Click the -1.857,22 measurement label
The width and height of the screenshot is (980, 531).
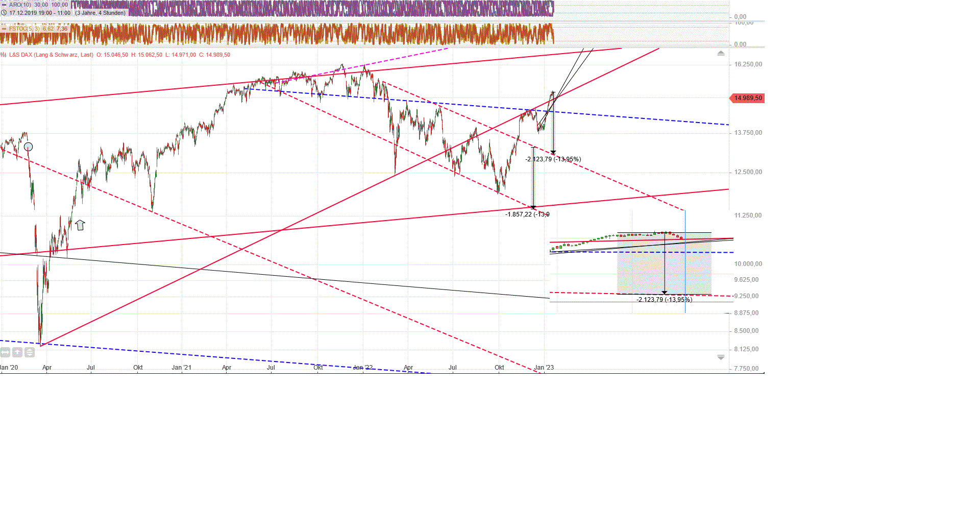527,214
